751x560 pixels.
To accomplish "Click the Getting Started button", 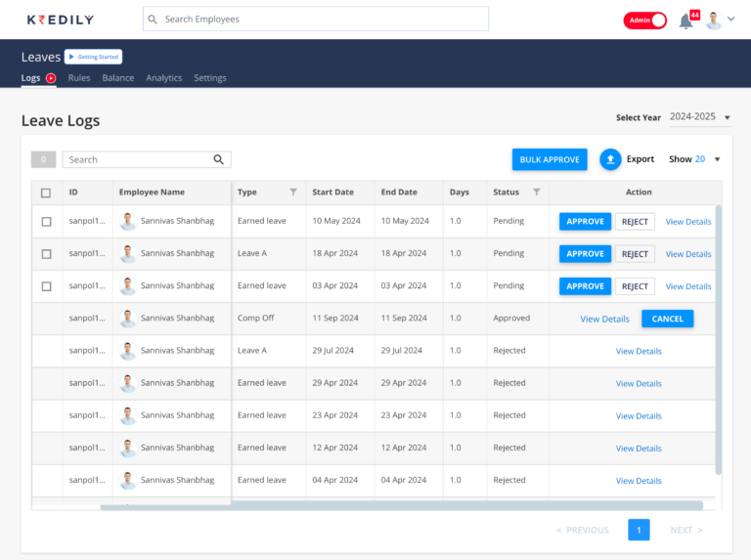I will click(x=94, y=57).
